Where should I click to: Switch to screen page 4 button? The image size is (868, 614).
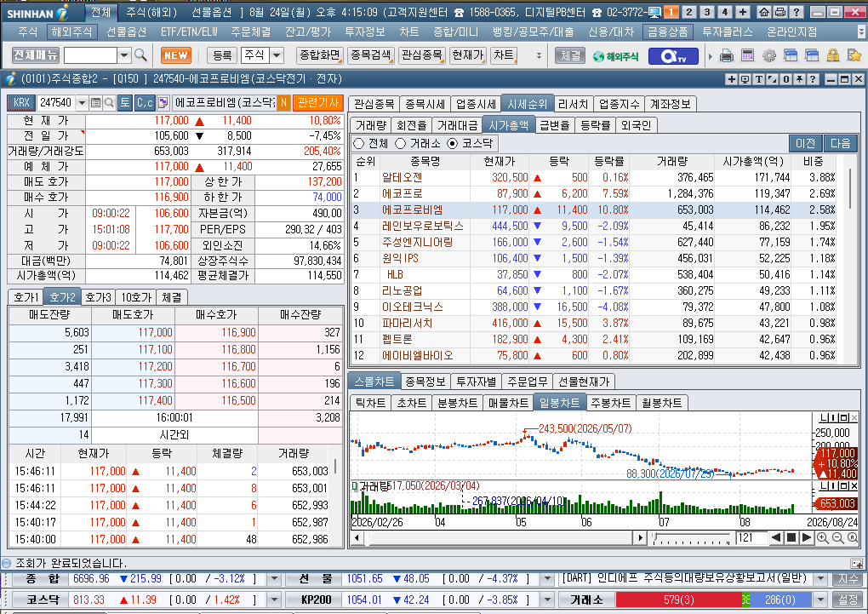pos(725,12)
